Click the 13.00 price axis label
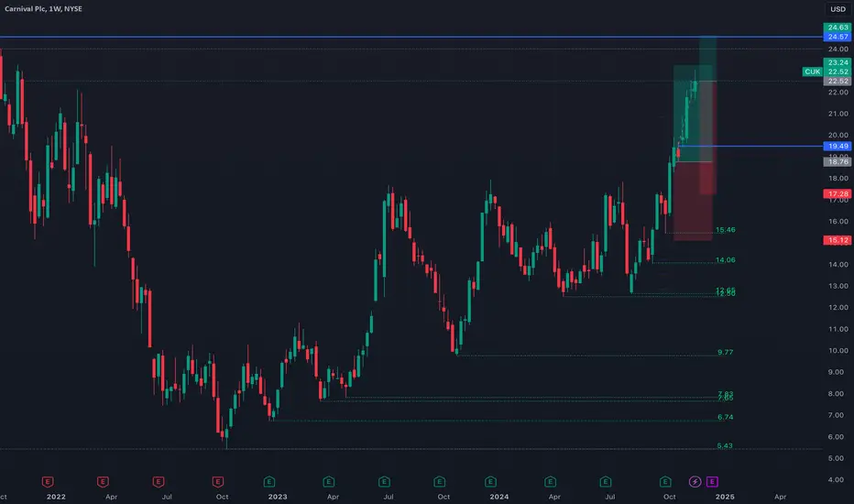The width and height of the screenshot is (854, 504). click(x=838, y=286)
